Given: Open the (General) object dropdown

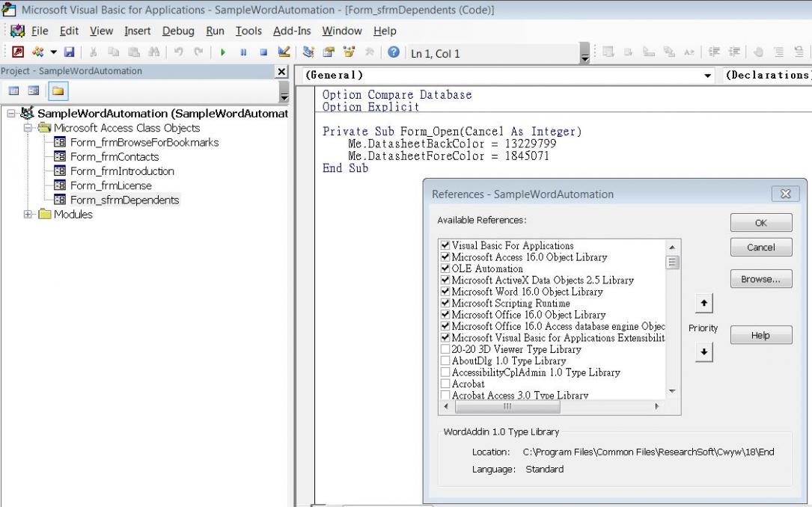Looking at the screenshot, I should [x=708, y=76].
